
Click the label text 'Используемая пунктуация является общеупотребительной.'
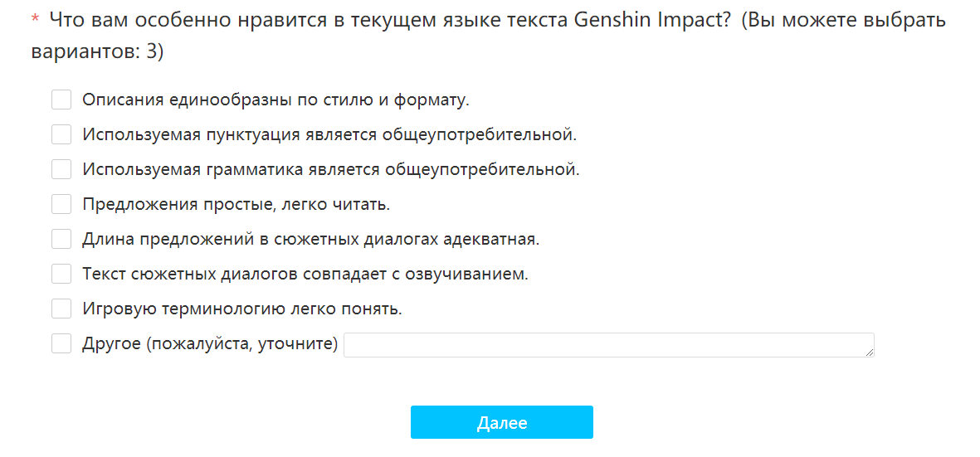pos(329,135)
